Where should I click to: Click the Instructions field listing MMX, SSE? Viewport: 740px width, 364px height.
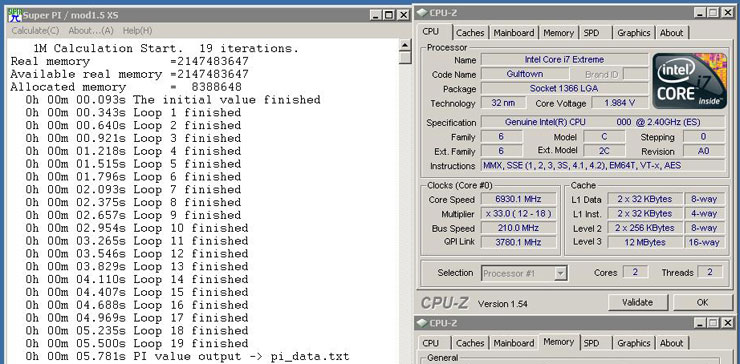(x=603, y=166)
